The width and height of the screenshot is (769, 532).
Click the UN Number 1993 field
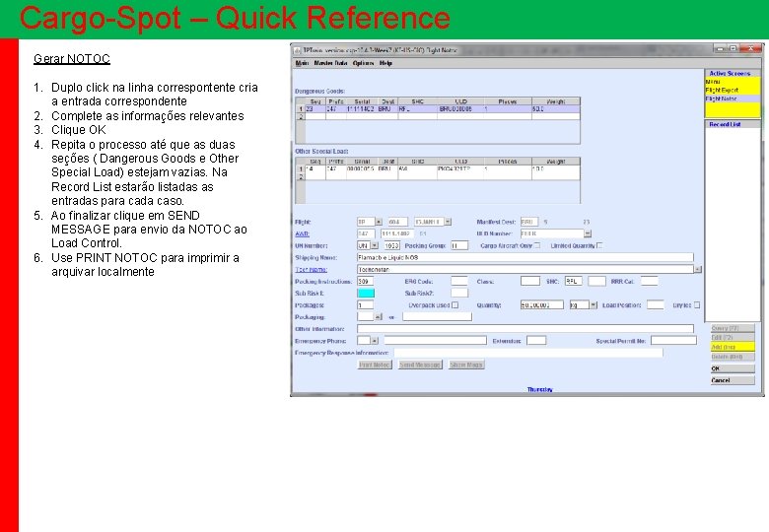pos(391,245)
